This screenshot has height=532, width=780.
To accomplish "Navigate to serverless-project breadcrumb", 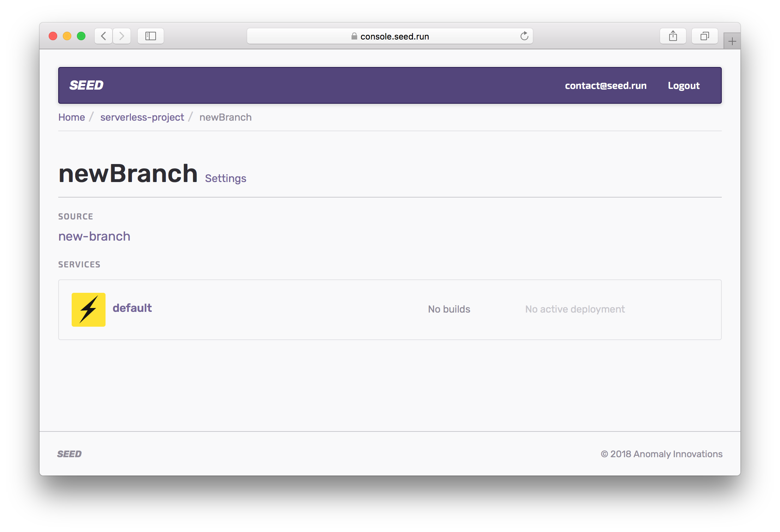I will 142,117.
